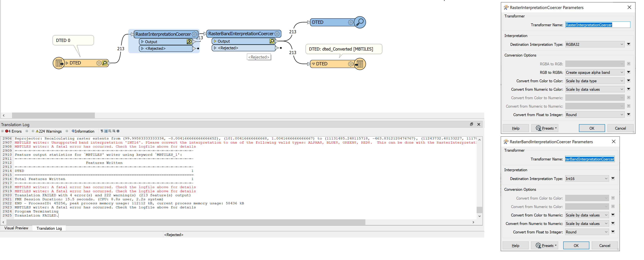Click the DTED writer table icon
Screen dimensions: 644x260
360,64
